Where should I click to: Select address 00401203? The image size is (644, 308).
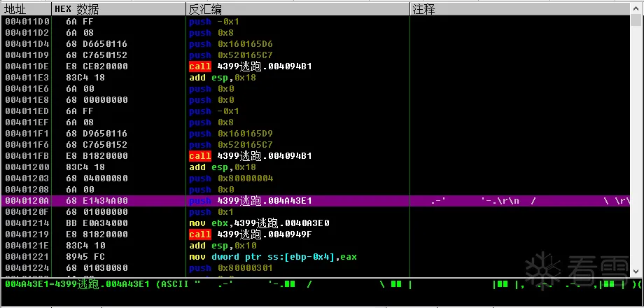27,178
